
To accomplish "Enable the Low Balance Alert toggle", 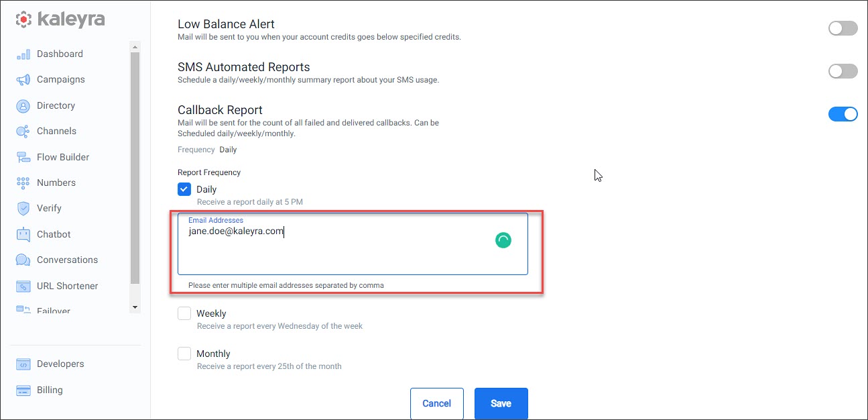I will (843, 28).
